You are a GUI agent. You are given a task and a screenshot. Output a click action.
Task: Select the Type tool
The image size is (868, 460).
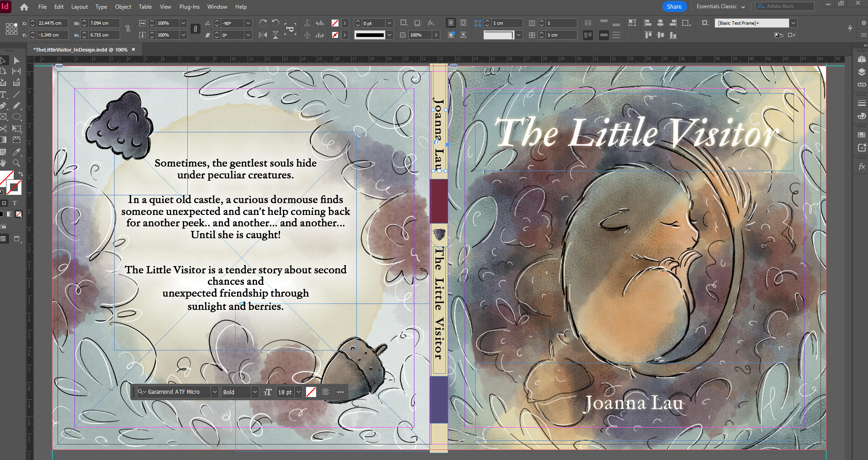coord(4,94)
